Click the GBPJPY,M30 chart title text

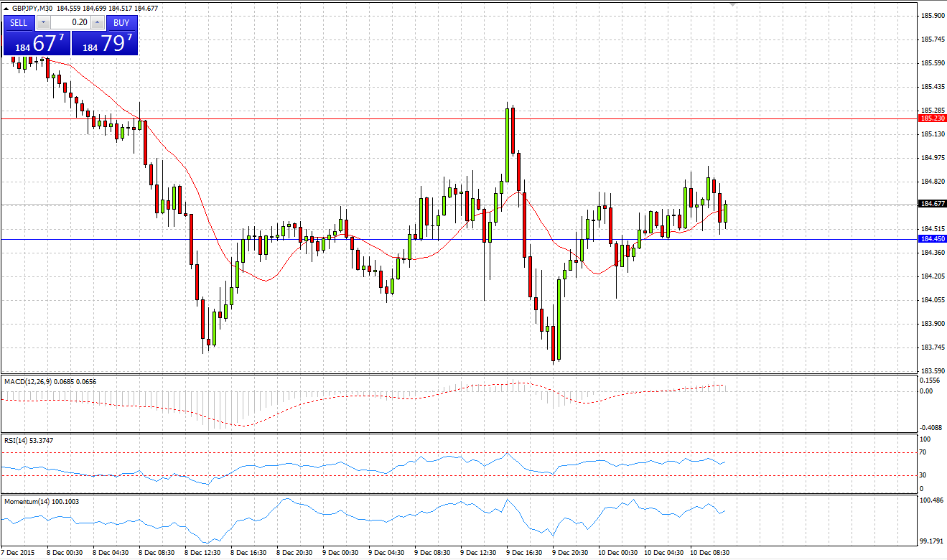pyautogui.click(x=32, y=9)
